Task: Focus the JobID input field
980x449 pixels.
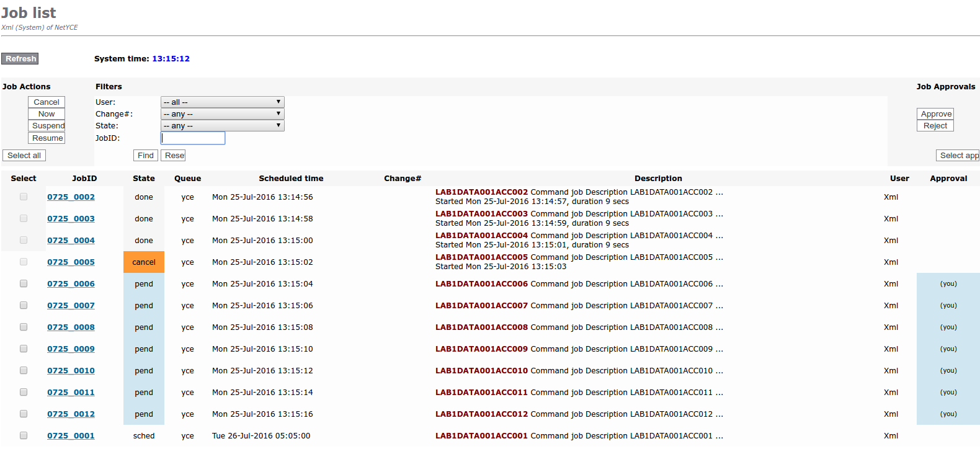Action: pos(193,138)
